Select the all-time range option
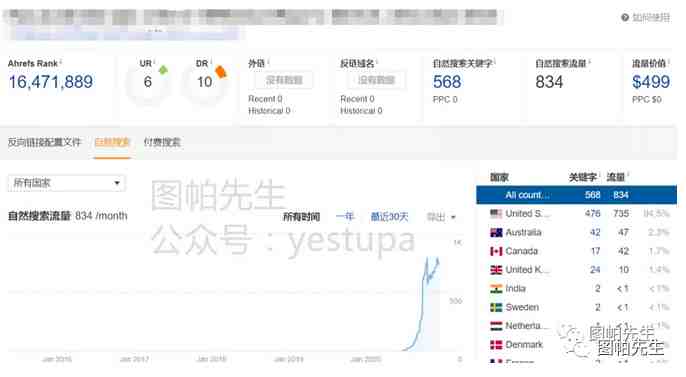Screen dimensions: 686x377 click(301, 216)
